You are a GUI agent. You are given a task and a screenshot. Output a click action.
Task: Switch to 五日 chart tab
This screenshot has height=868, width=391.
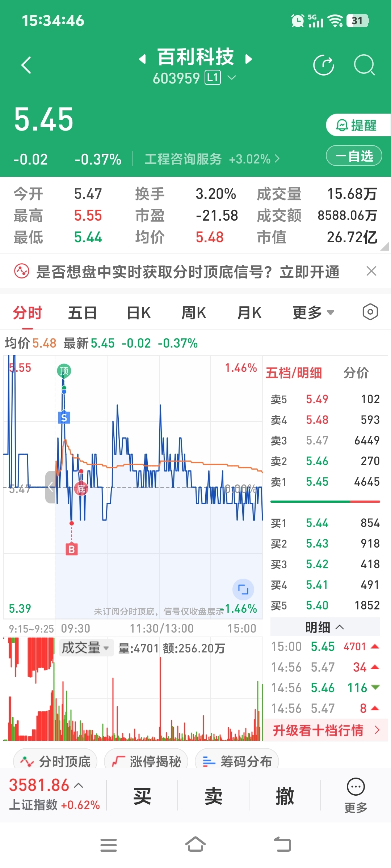[83, 313]
